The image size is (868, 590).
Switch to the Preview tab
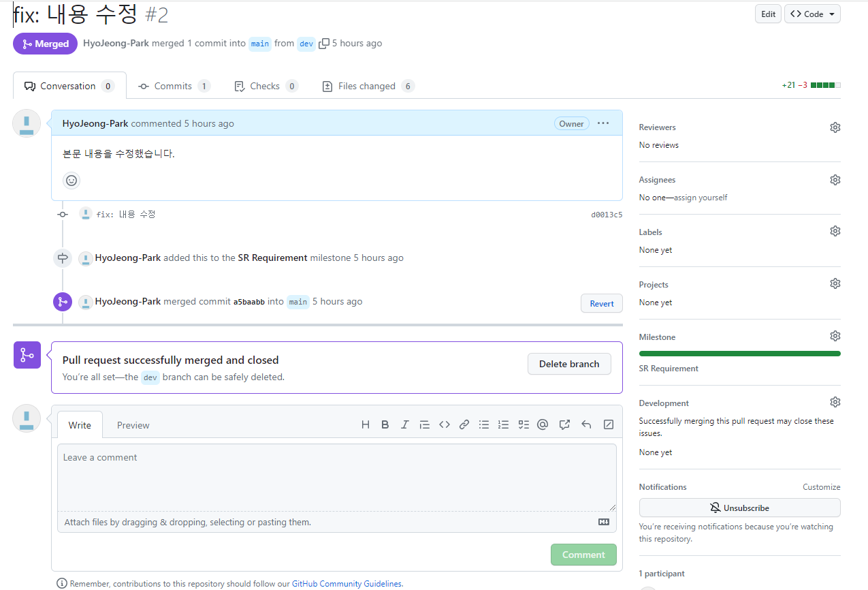click(133, 424)
